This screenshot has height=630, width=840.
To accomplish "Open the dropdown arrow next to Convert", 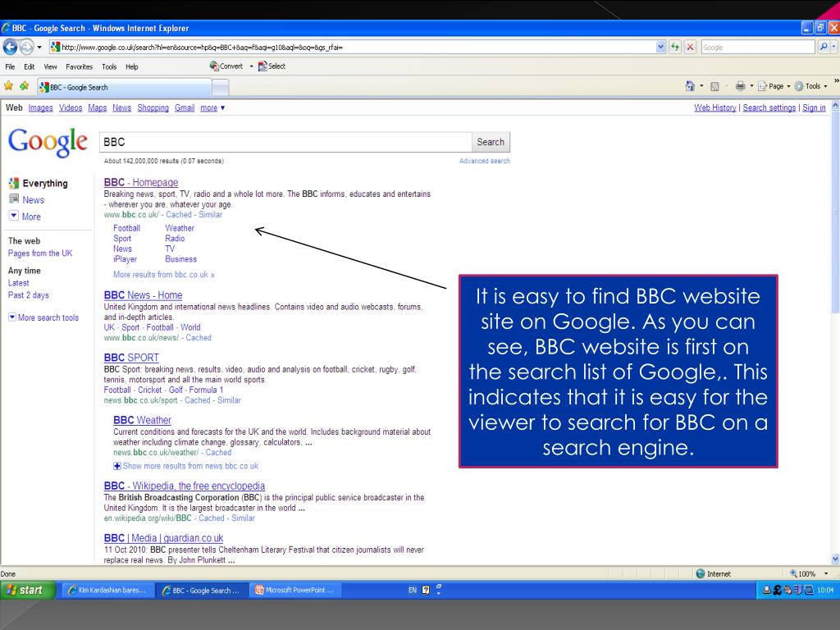I will coord(251,66).
